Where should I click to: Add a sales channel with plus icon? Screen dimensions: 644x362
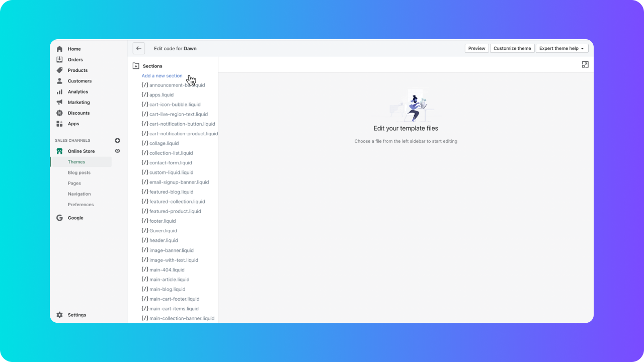coord(117,140)
